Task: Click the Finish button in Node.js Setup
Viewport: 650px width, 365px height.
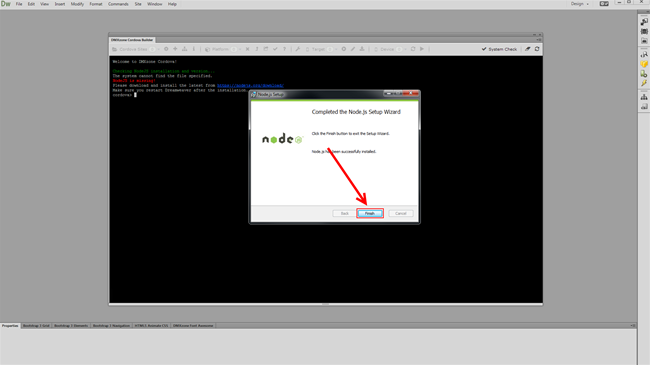Action: [x=369, y=213]
